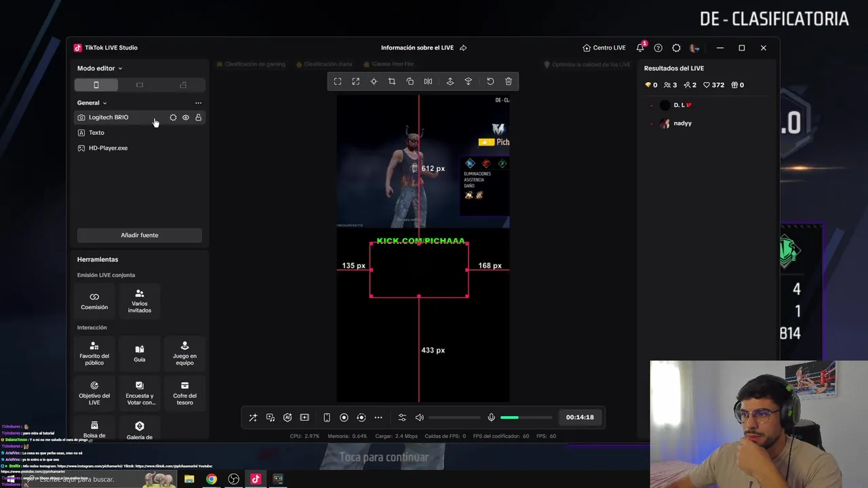Select the webcam frame in preview canvas

pyautogui.click(x=419, y=269)
